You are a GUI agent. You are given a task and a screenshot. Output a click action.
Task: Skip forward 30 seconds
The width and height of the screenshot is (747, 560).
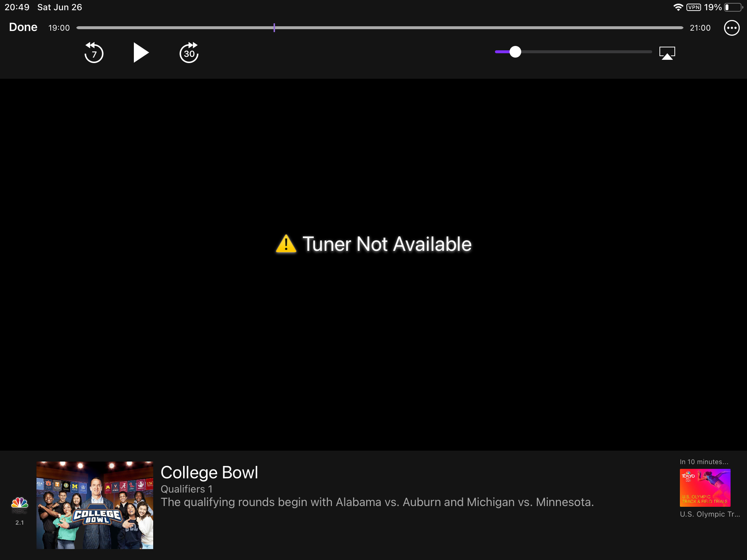coord(189,53)
